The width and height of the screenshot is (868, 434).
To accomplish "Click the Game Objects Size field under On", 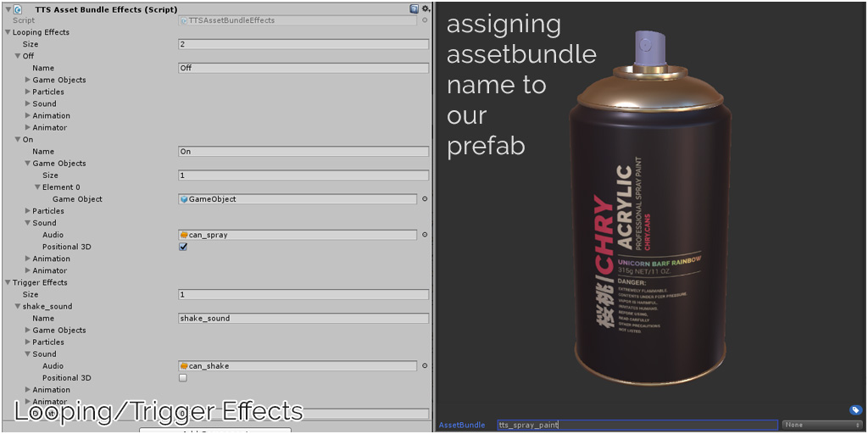I will [303, 175].
